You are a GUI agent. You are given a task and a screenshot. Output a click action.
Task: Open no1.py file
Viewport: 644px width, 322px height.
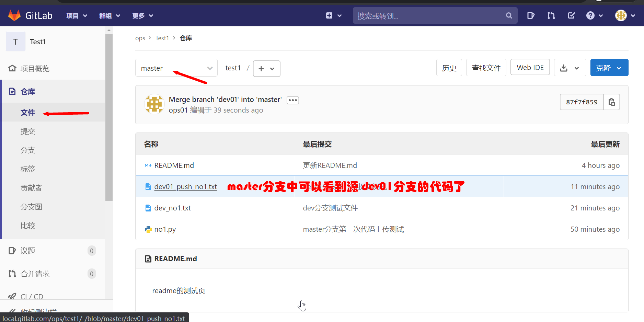(165, 229)
